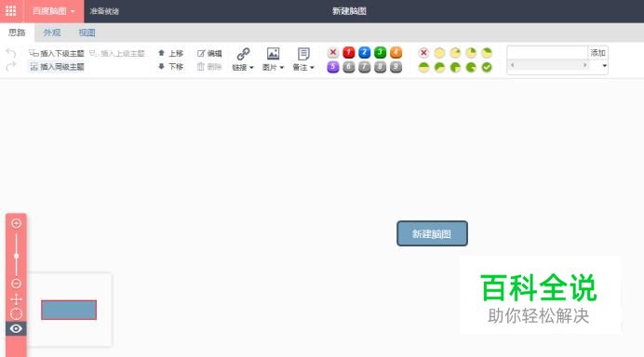The width and height of the screenshot is (644, 357).
Task: Select the 新建脑图 root node
Action: 432,233
